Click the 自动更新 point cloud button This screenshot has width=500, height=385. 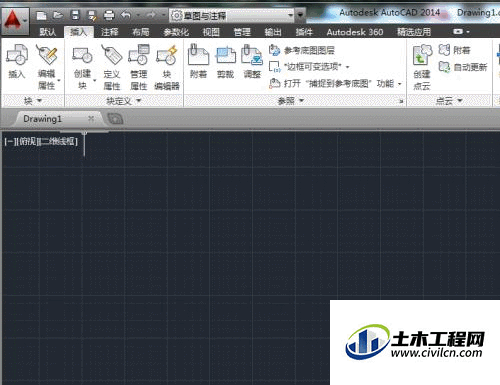tap(463, 67)
